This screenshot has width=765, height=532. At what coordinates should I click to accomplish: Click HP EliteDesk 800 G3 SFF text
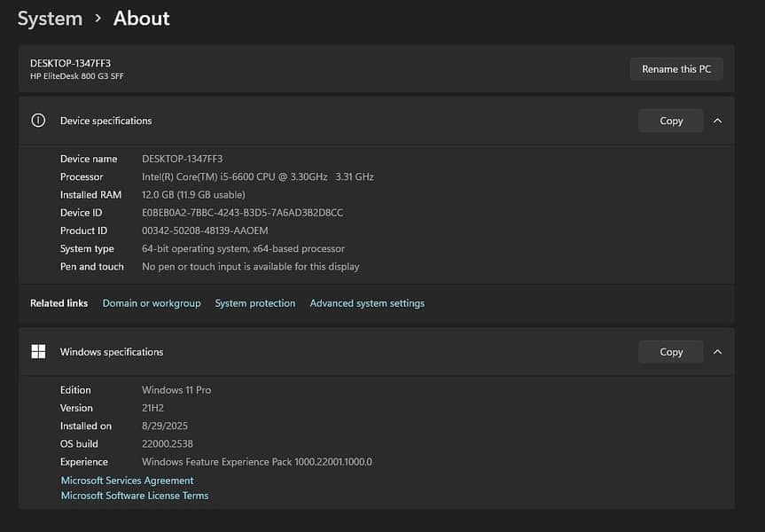click(x=76, y=76)
